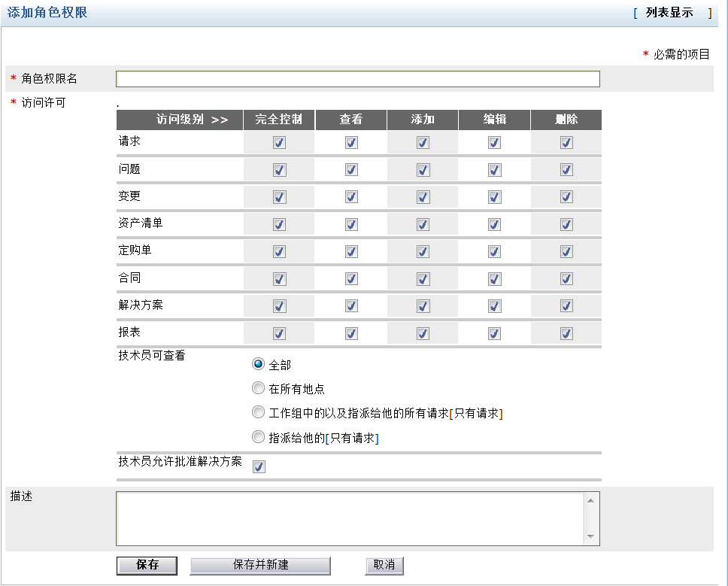Toggle 查看 checkbox in 解决方案 row
The image size is (728, 586).
point(351,306)
